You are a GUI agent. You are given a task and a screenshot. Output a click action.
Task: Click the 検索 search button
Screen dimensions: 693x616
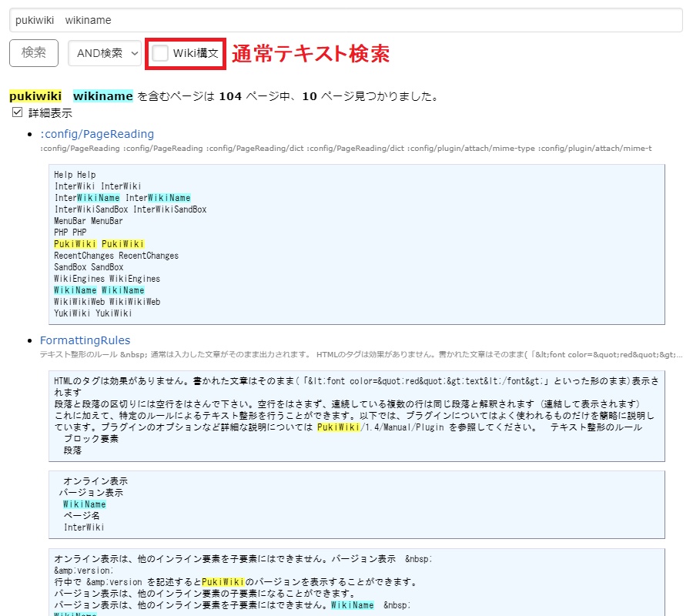point(33,52)
